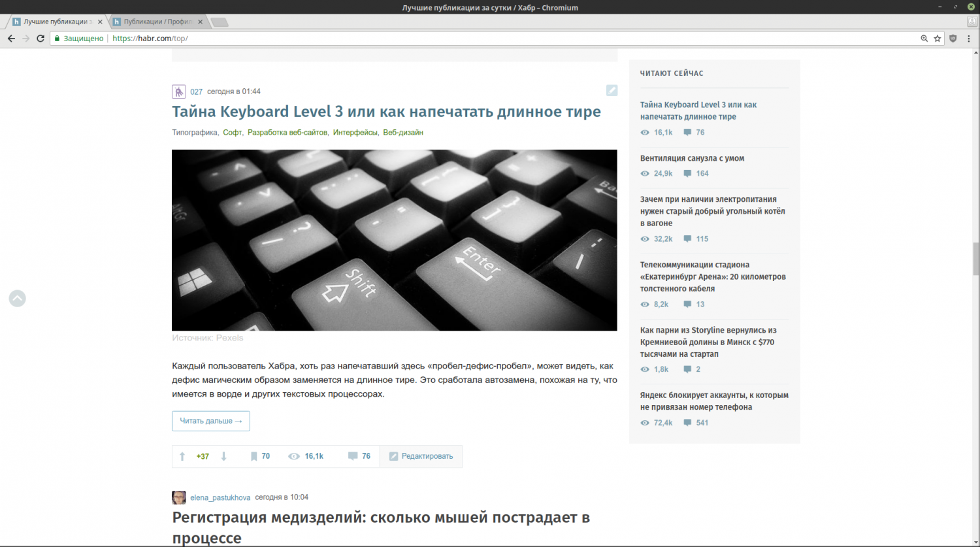This screenshot has height=547, width=980.
Task: Click the 1,8k view count in sidebar
Action: pyautogui.click(x=661, y=369)
